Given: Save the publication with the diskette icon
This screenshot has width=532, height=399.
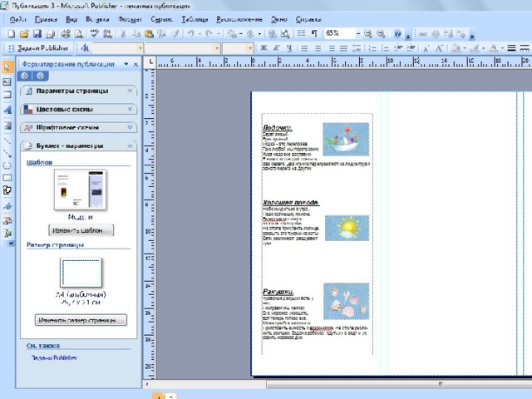Looking at the screenshot, I should [x=38, y=33].
